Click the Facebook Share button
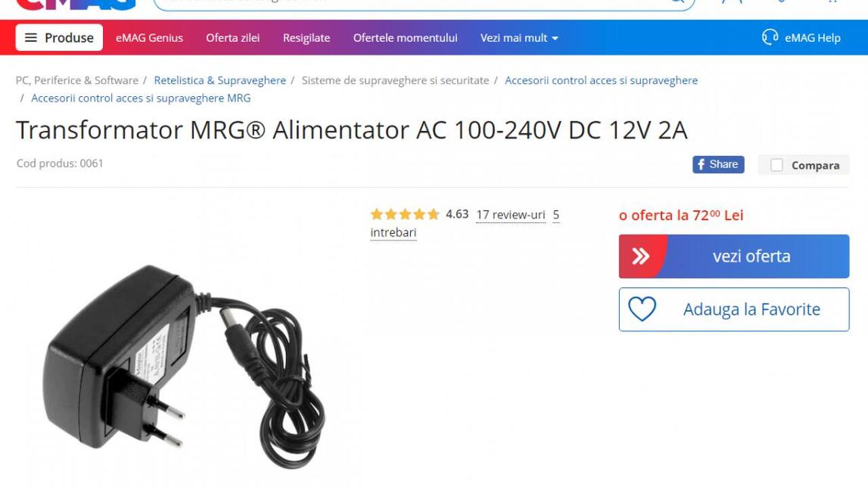The width and height of the screenshot is (868, 488). (x=718, y=165)
